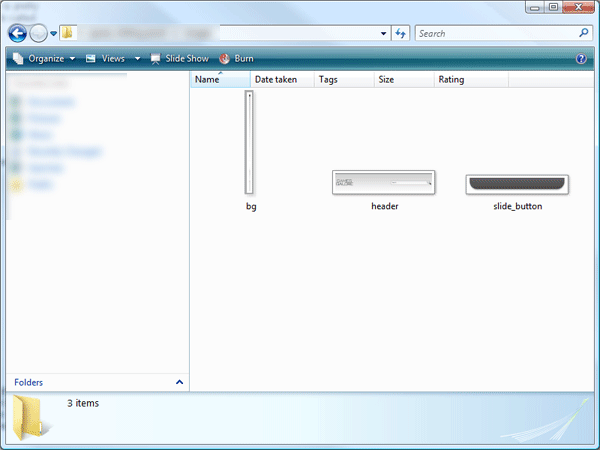
Task: Open the Organize menu
Action: [x=44, y=59]
